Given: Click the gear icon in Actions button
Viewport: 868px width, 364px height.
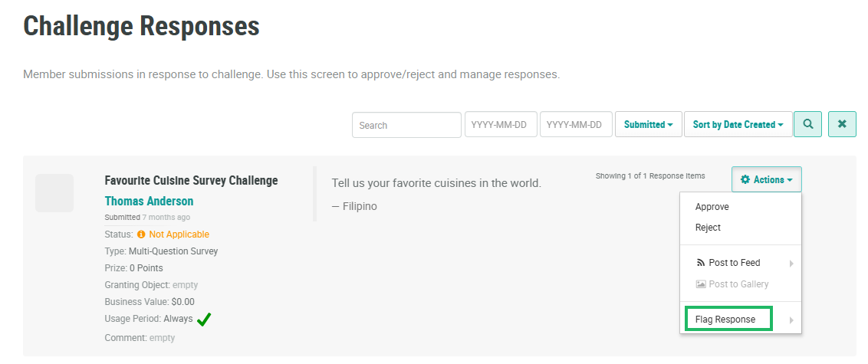Looking at the screenshot, I should [x=745, y=180].
